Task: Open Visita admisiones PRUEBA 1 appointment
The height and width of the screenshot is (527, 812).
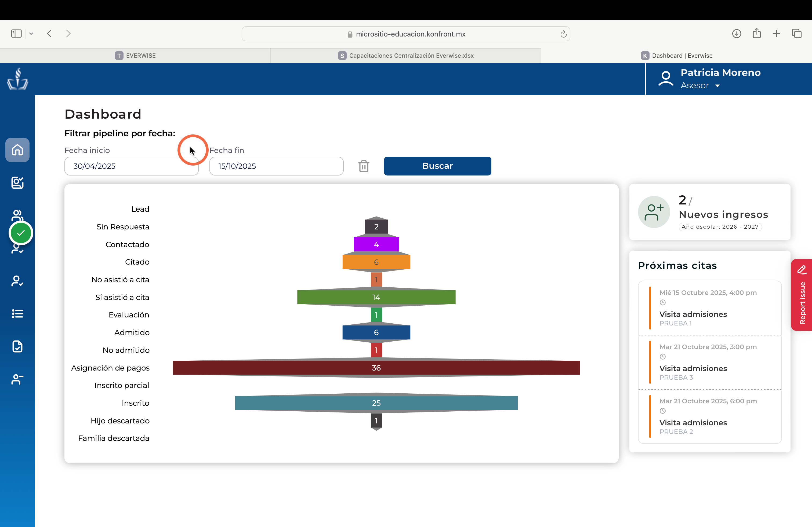Action: pyautogui.click(x=710, y=308)
